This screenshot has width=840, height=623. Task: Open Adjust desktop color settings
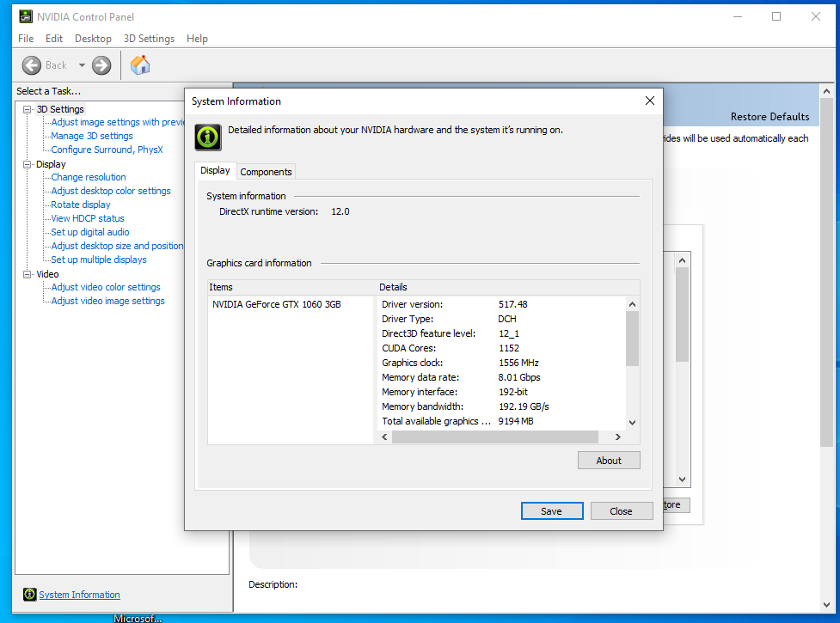click(111, 191)
